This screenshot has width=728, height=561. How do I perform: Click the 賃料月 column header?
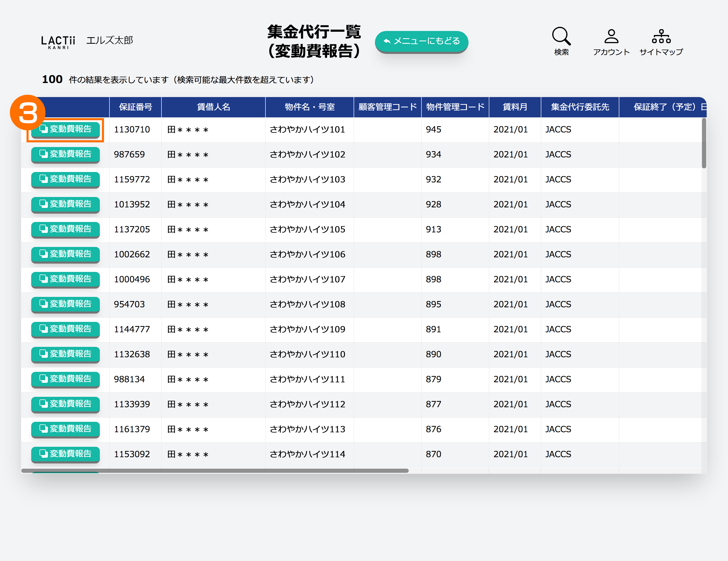(515, 107)
